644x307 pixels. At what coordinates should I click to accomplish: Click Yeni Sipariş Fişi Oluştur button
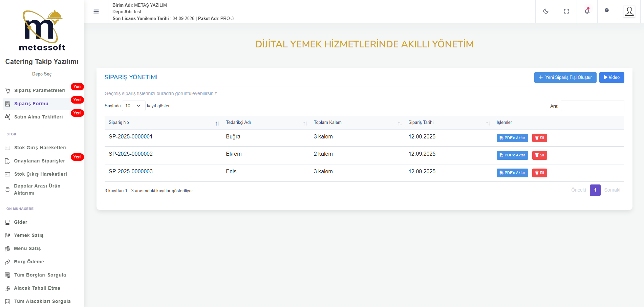[565, 78]
